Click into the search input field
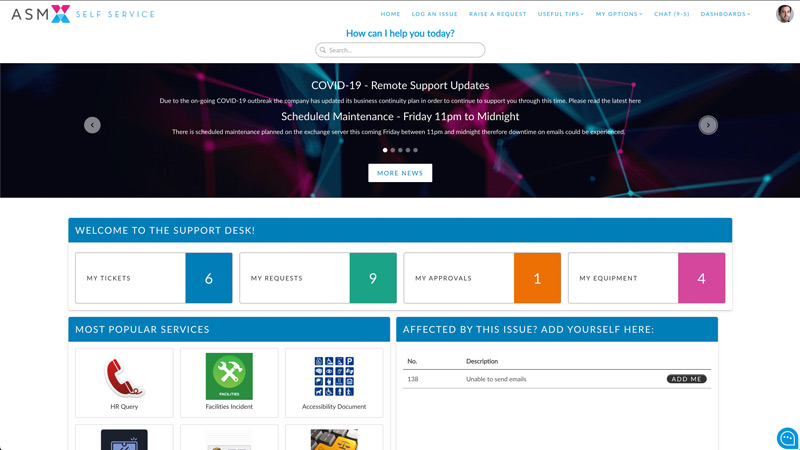This screenshot has width=800, height=450. click(400, 50)
